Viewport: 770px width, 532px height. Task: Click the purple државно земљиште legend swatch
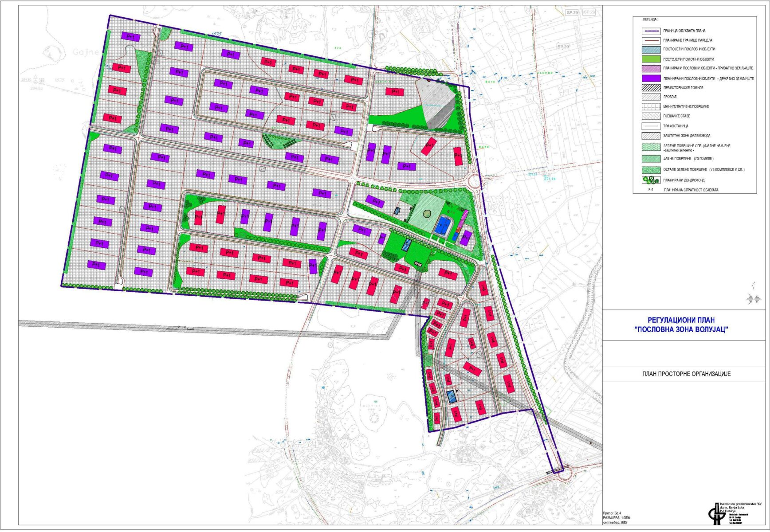(x=651, y=78)
